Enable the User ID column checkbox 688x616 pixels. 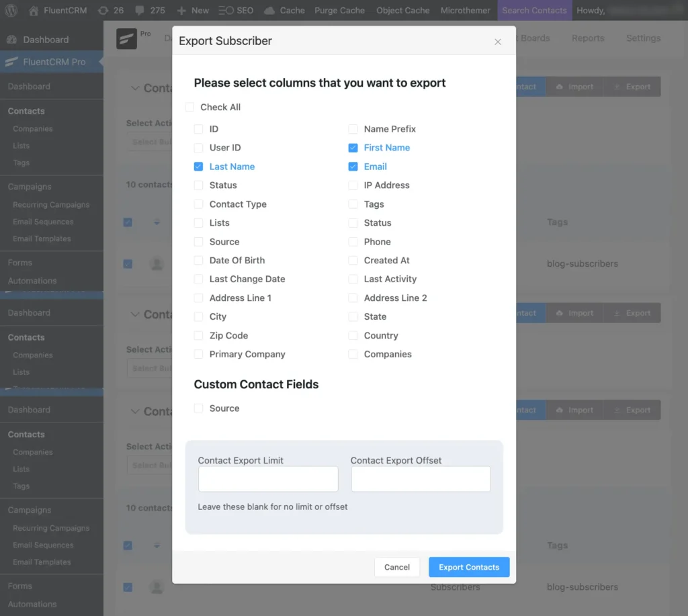coord(198,148)
